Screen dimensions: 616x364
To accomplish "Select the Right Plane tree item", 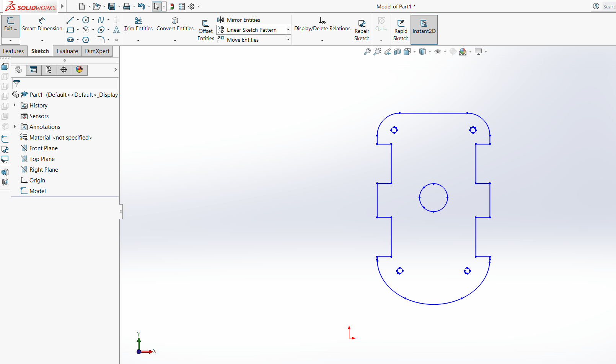I will click(40, 169).
